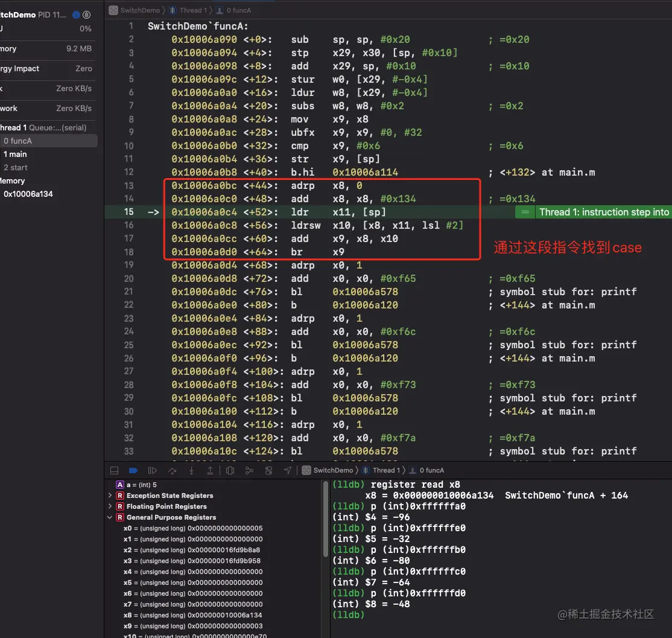The image size is (672, 638).
Task: Click address 0x10006a0d0 on the br line
Action: (x=204, y=252)
